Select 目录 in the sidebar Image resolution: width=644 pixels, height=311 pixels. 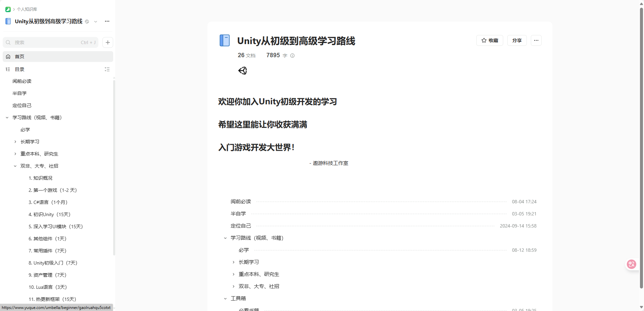pyautogui.click(x=20, y=69)
